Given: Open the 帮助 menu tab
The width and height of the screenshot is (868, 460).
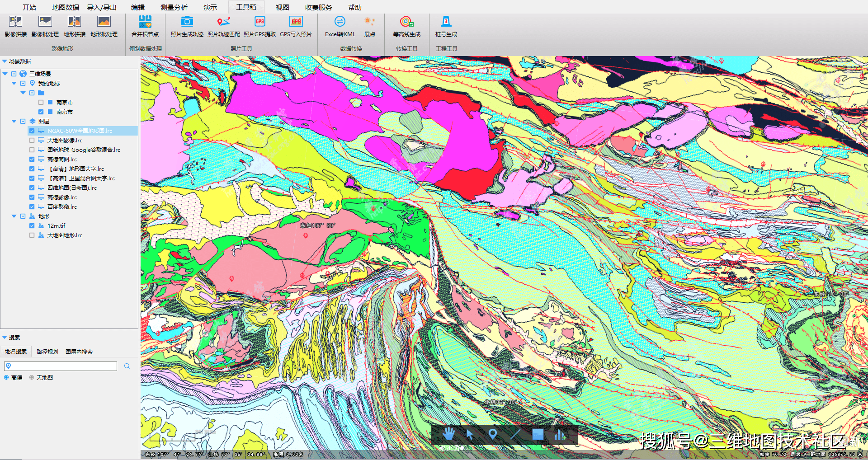Looking at the screenshot, I should click(x=355, y=7).
